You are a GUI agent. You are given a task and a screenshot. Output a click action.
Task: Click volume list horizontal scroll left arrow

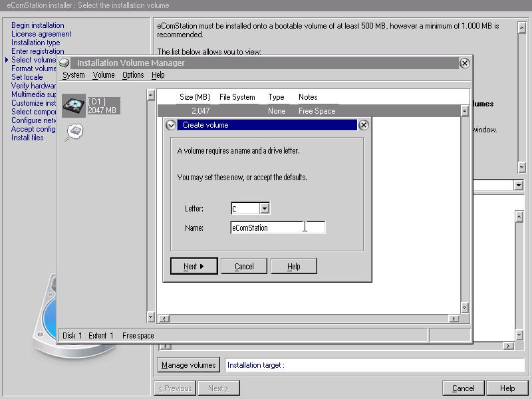pos(164,319)
